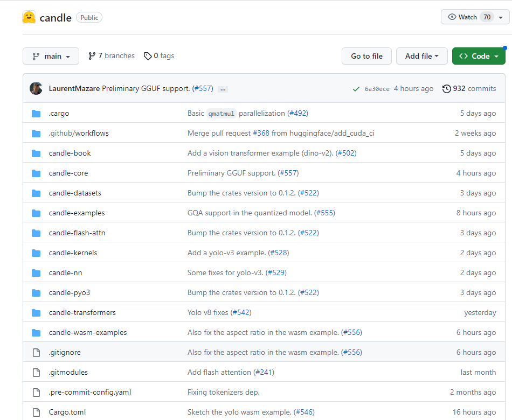
Task: Open PR #546 yolo wasm example link
Action: 305,412
